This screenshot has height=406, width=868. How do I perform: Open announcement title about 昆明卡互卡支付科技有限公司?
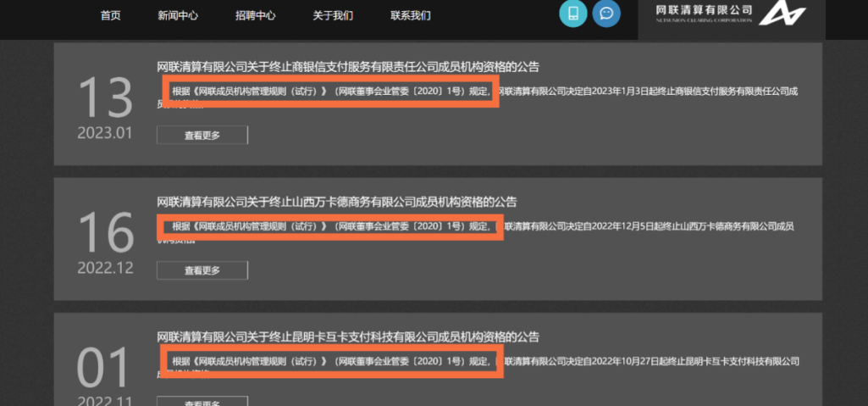point(348,336)
